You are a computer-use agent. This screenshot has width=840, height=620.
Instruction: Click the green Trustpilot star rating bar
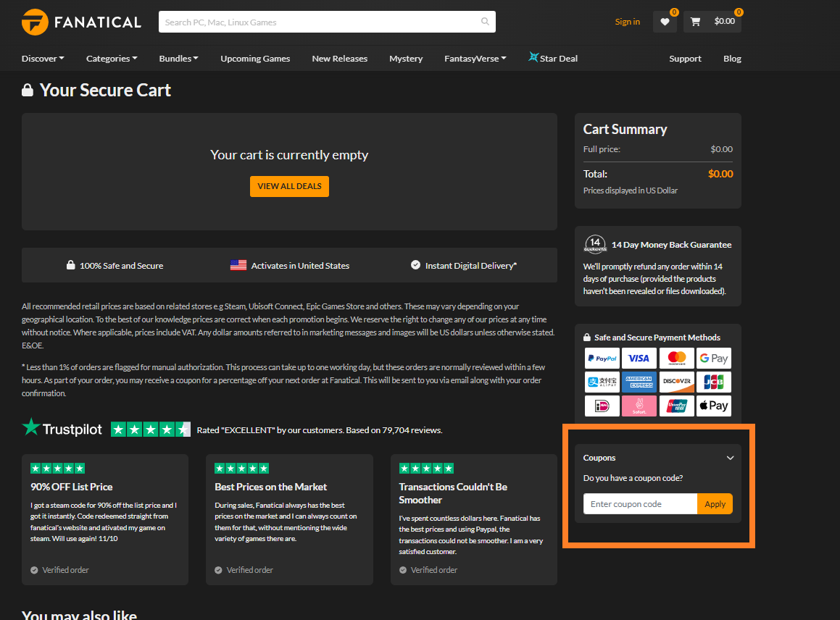pyautogui.click(x=150, y=428)
